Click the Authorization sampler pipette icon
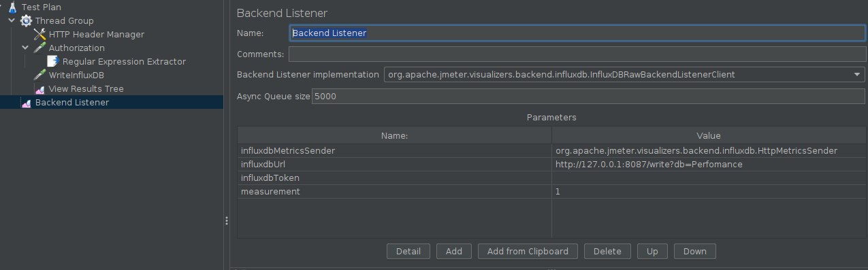The image size is (868, 270). (x=39, y=48)
